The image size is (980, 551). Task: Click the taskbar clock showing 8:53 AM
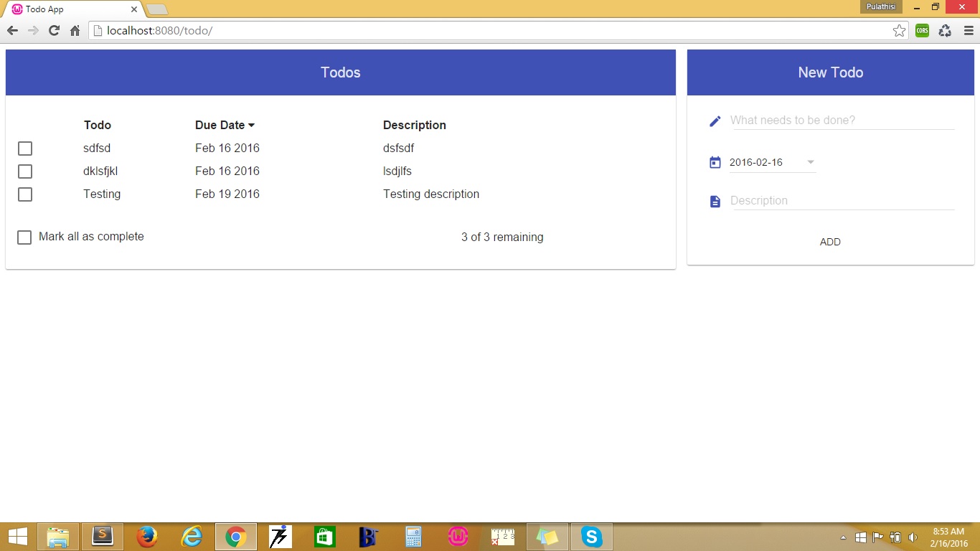tap(948, 537)
